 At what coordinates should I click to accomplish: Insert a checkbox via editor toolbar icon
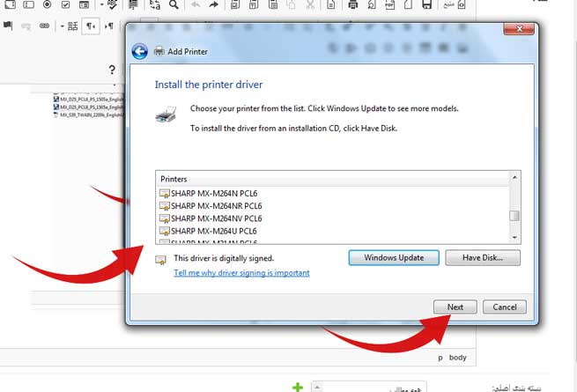65,4
